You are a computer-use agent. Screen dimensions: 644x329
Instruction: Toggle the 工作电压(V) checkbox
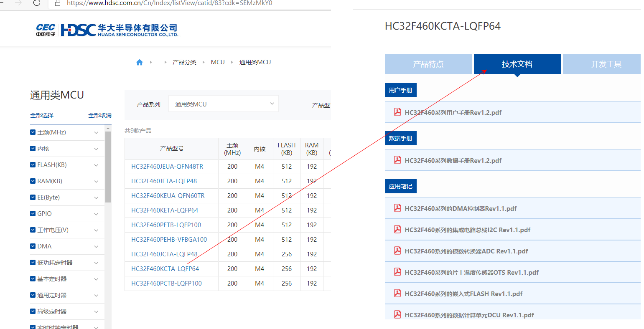[33, 230]
